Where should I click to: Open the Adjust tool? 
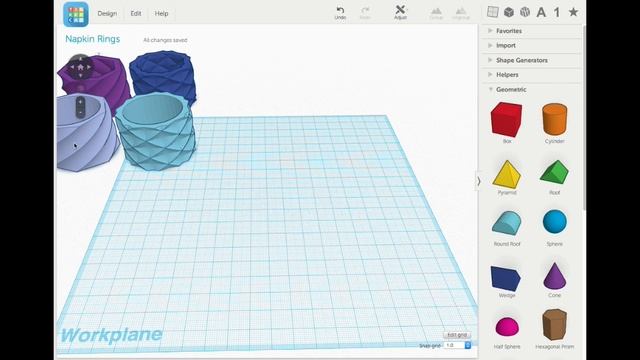click(400, 12)
